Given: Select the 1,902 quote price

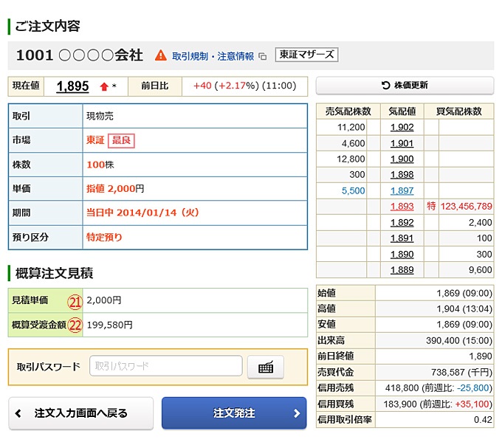Looking at the screenshot, I should tap(402, 127).
